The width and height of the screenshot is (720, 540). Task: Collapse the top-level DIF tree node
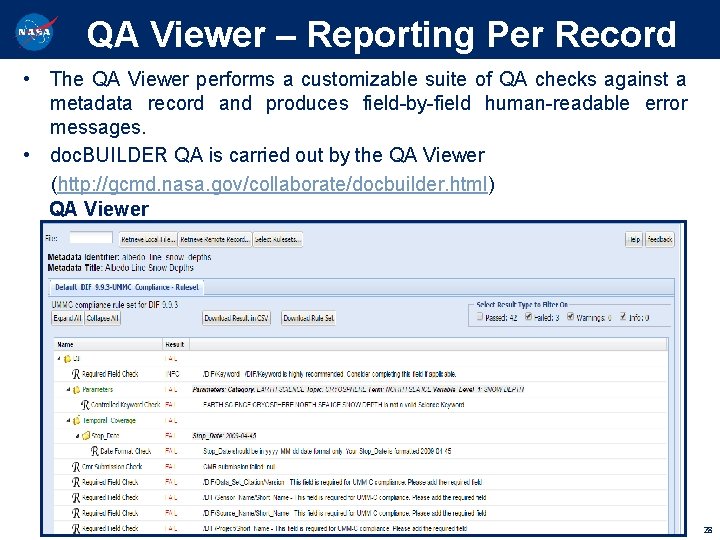click(59, 359)
